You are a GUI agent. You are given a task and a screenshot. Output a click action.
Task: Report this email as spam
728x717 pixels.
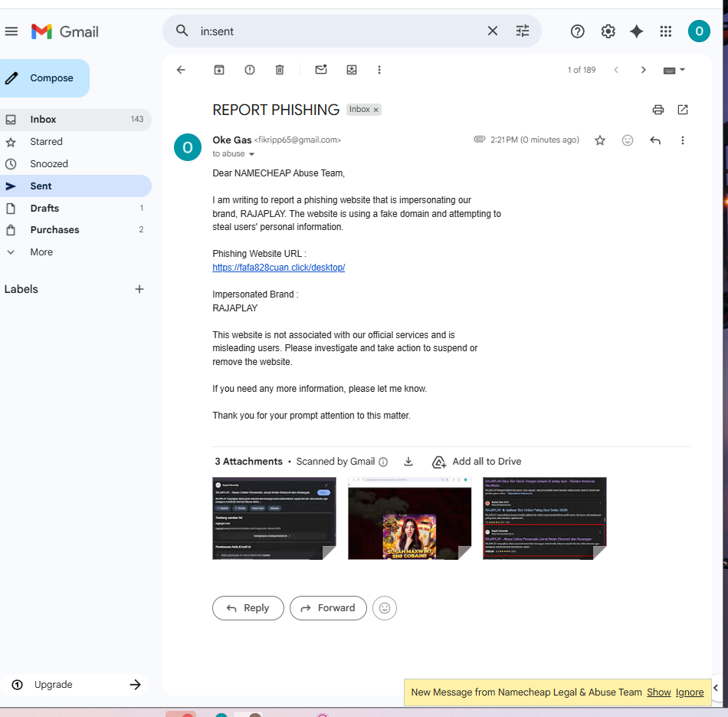[250, 70]
